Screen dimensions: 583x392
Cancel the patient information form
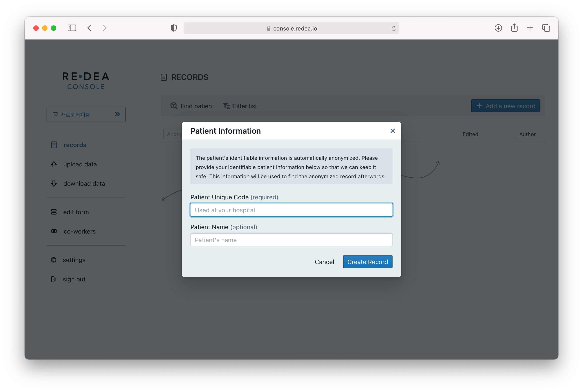click(324, 262)
